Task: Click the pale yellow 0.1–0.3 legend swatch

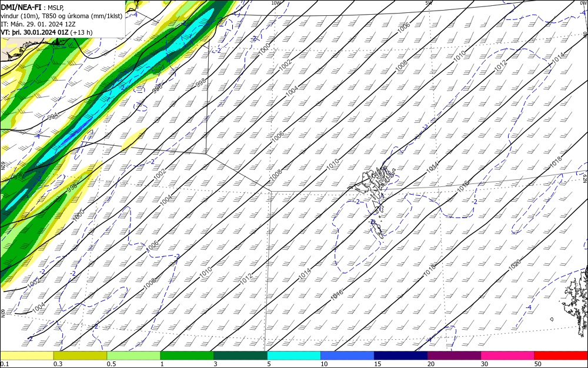Action: [26, 356]
